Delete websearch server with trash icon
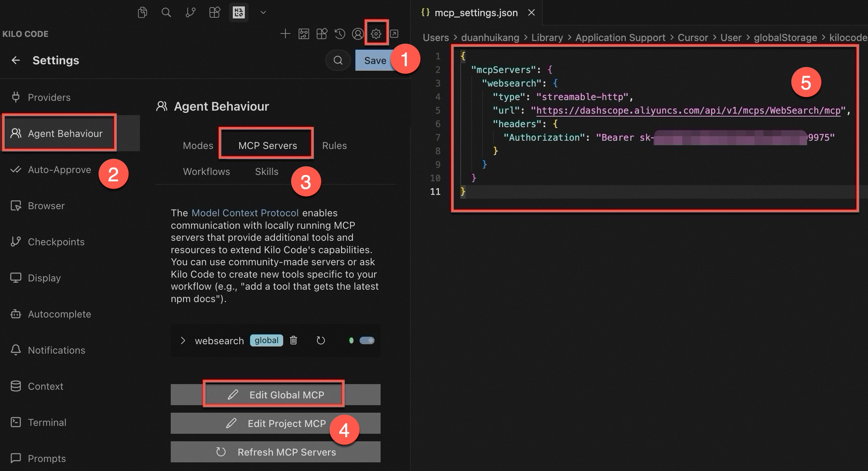The width and height of the screenshot is (868, 471). coord(293,340)
